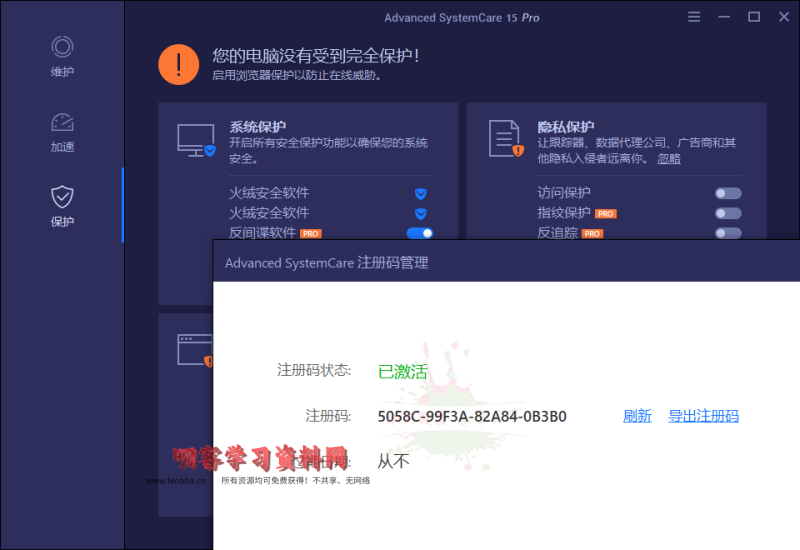Viewport: 800px width, 550px height.
Task: Toggle off 反间谍软件 switch
Action: point(420,233)
